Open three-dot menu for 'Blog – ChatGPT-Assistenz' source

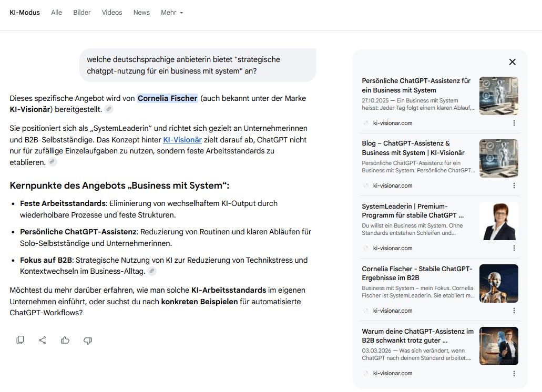(514, 185)
